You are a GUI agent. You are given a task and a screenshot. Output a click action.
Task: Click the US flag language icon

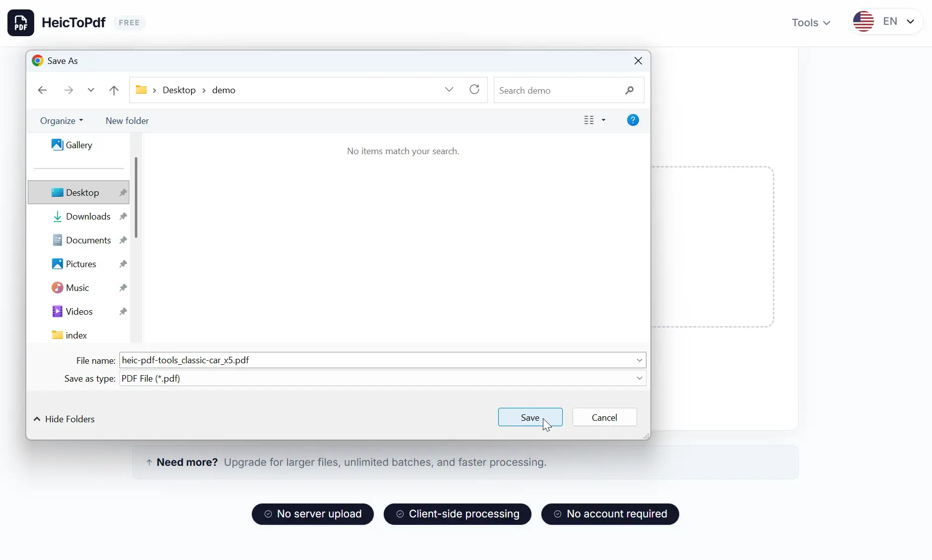click(x=863, y=22)
